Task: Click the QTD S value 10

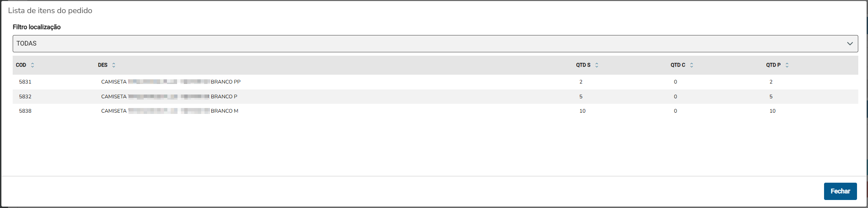Action: pyautogui.click(x=582, y=111)
